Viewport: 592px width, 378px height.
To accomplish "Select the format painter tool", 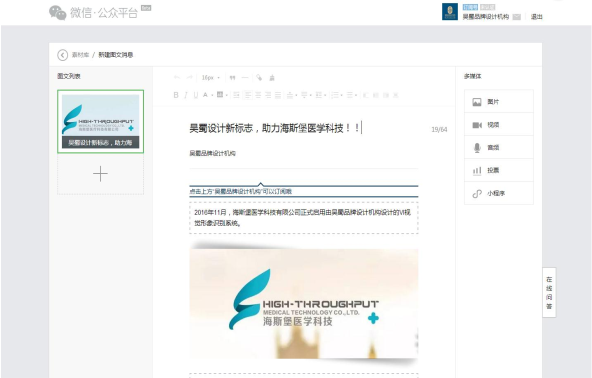I will click(x=259, y=78).
